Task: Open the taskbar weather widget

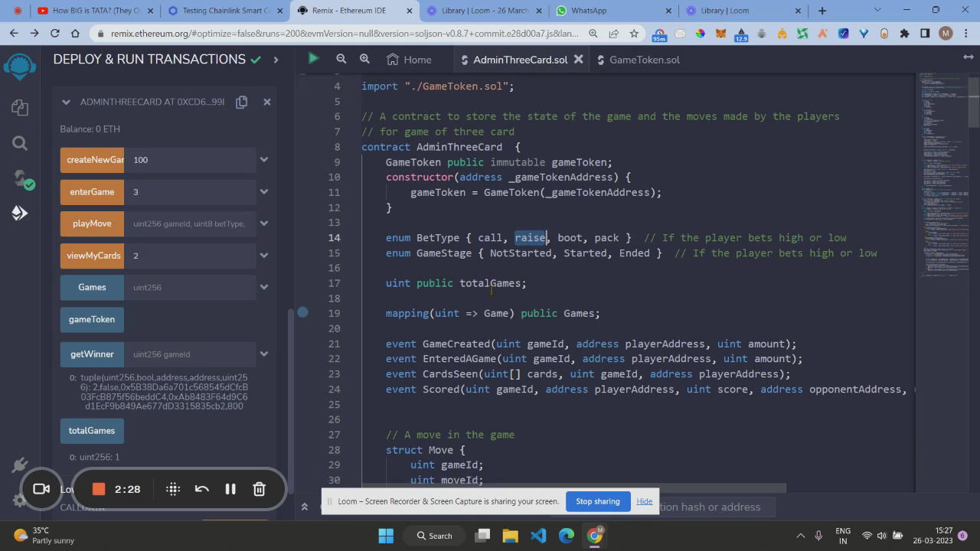Action: click(x=44, y=536)
